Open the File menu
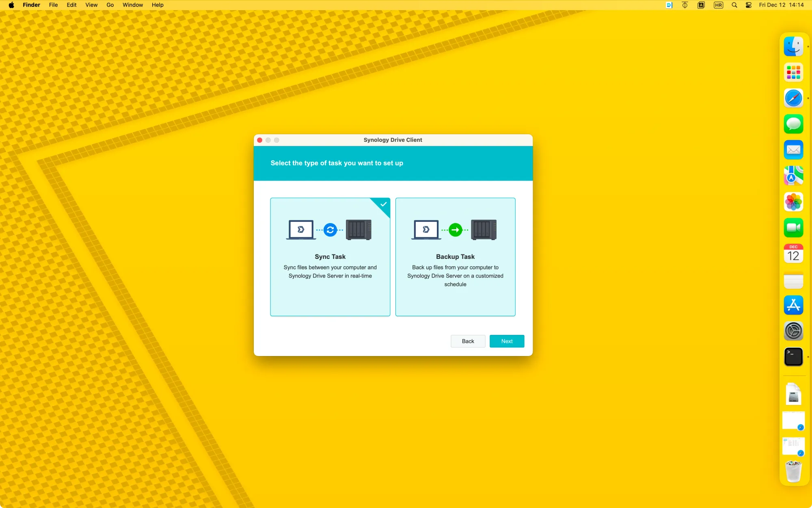Screen dimensions: 812x508 coord(53,5)
